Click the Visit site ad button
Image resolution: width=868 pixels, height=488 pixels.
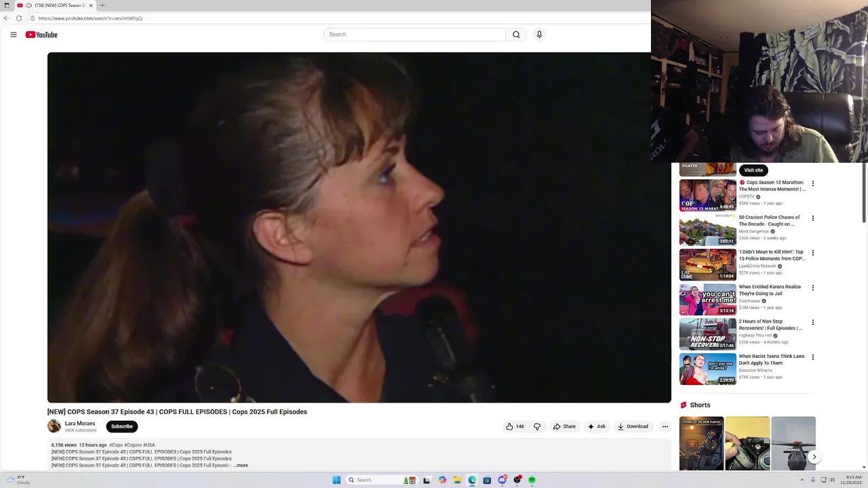[x=753, y=170]
